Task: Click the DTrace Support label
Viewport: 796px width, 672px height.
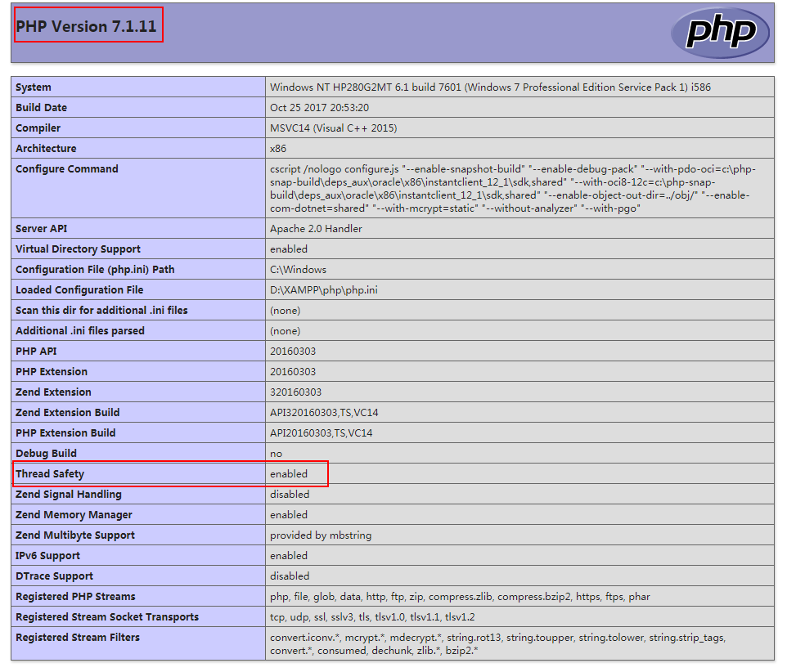Action: tap(54, 576)
